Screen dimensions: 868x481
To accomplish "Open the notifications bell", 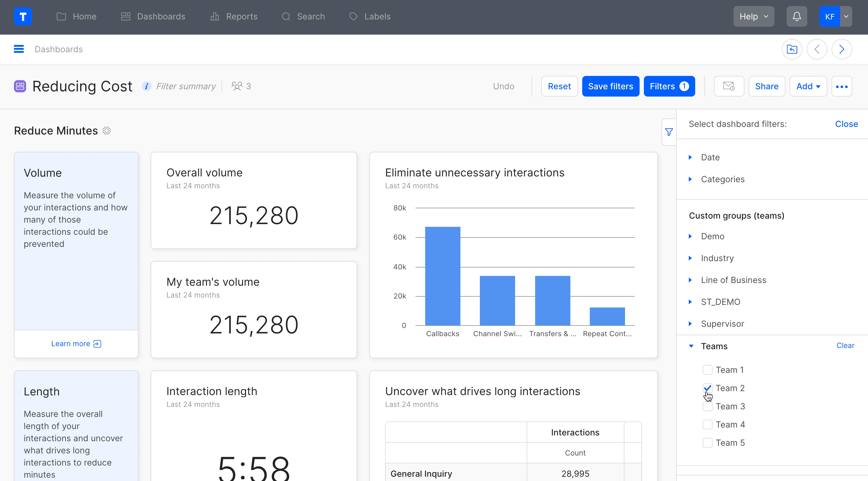I will point(797,16).
